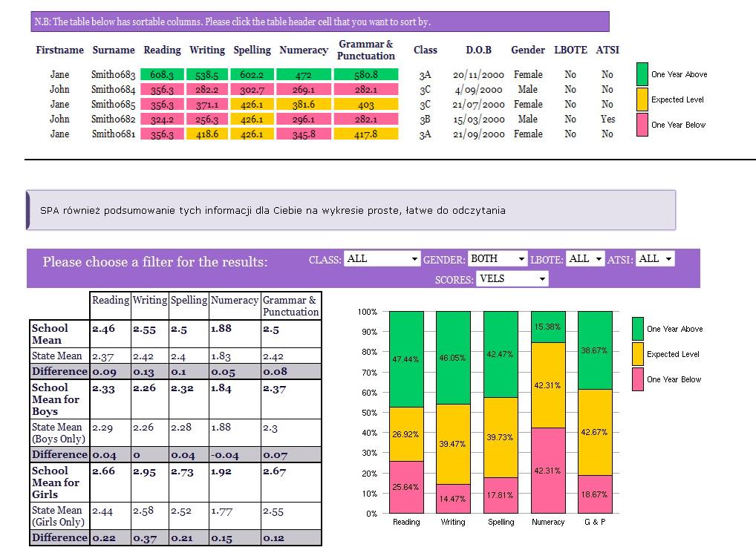Click Reading bar 26.92% yellow segment
The image size is (756, 553).
(406, 434)
